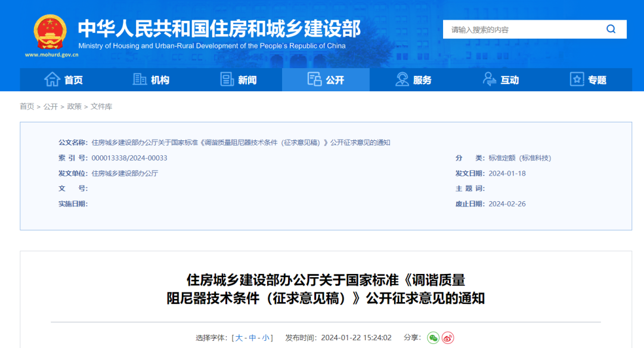The height and width of the screenshot is (348, 644).
Task: Click the ministry national emblem logo
Action: 49,30
